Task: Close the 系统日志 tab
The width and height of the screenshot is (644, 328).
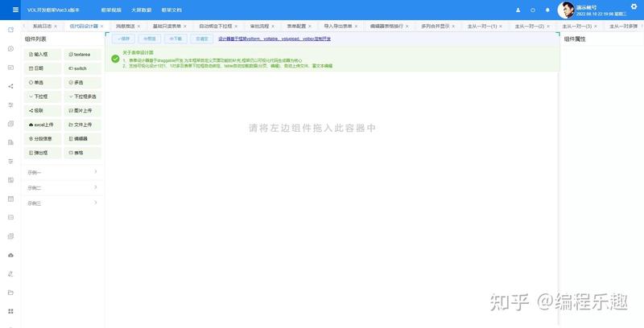Action: click(56, 27)
